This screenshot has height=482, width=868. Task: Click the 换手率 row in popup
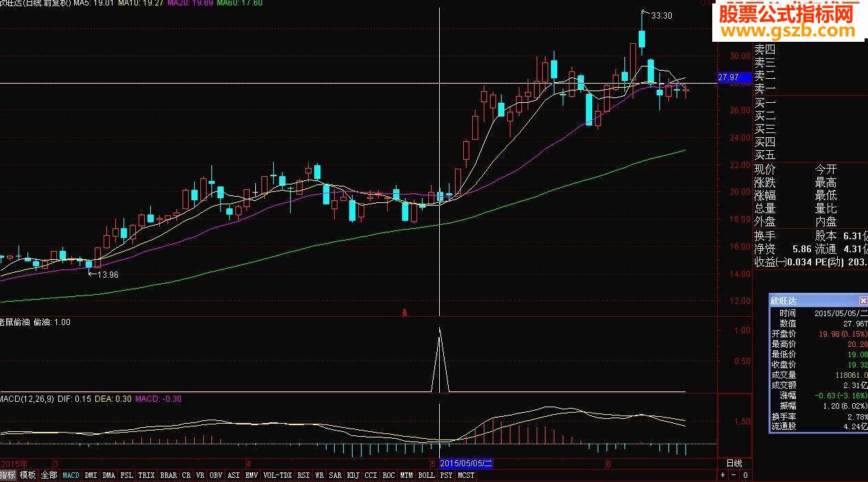click(819, 416)
